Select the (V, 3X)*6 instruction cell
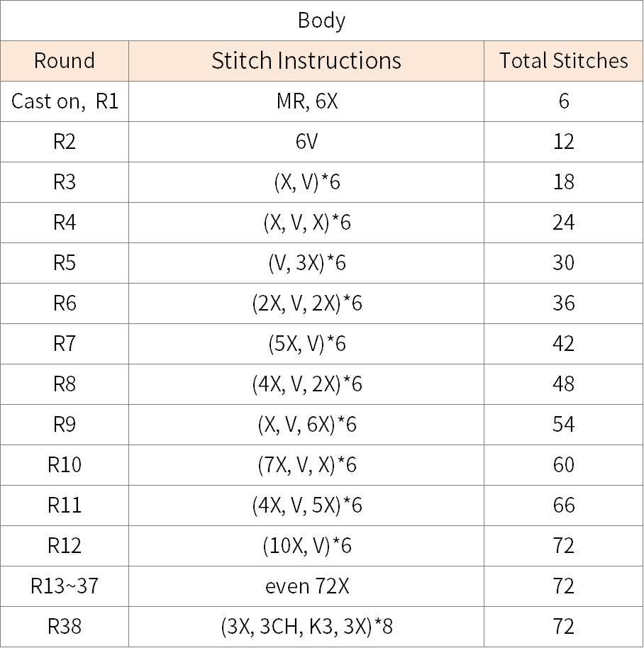 (306, 263)
